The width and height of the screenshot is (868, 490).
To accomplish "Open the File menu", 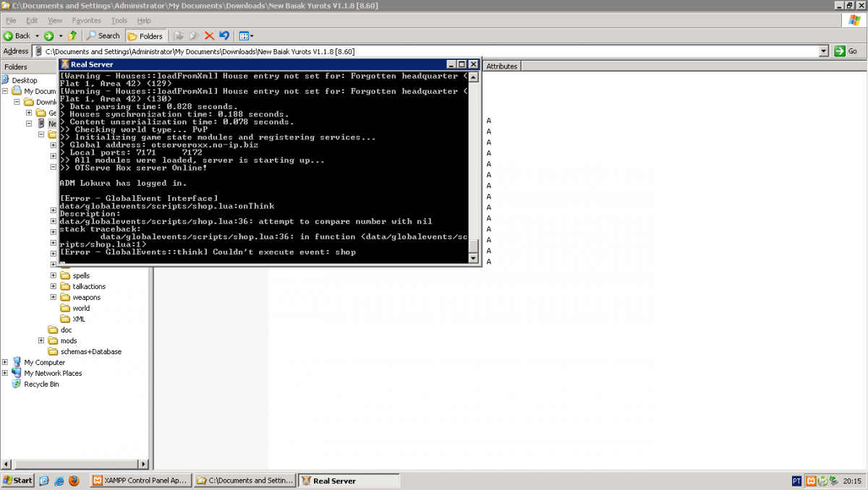I will (11, 20).
